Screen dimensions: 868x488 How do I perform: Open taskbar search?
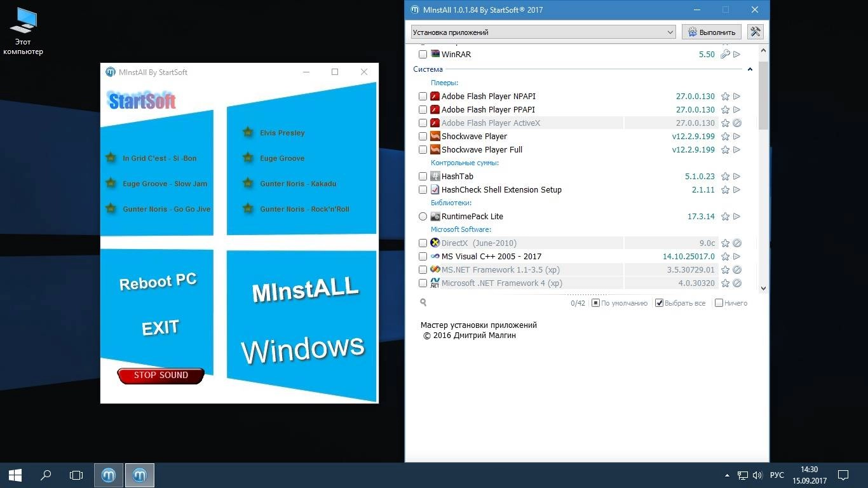click(46, 475)
